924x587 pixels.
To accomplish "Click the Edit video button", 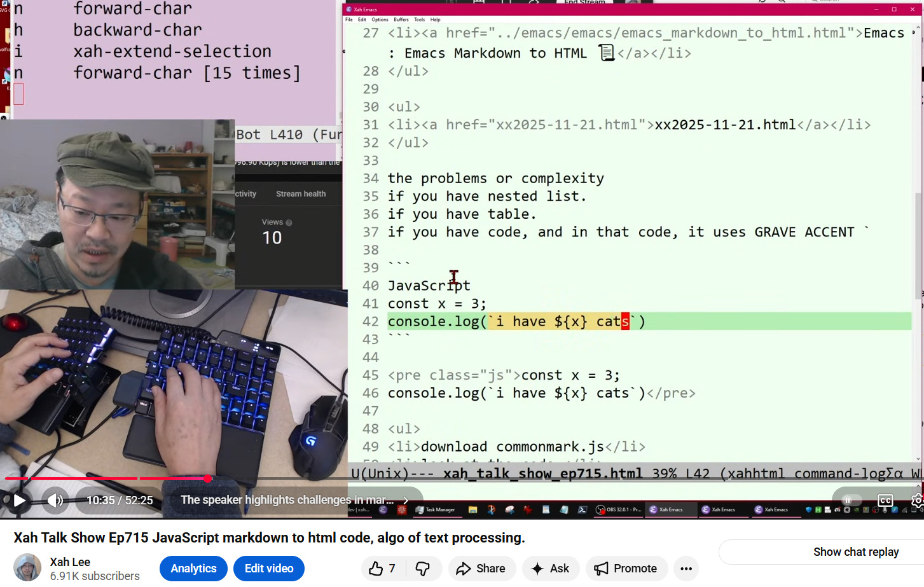I will tap(269, 569).
